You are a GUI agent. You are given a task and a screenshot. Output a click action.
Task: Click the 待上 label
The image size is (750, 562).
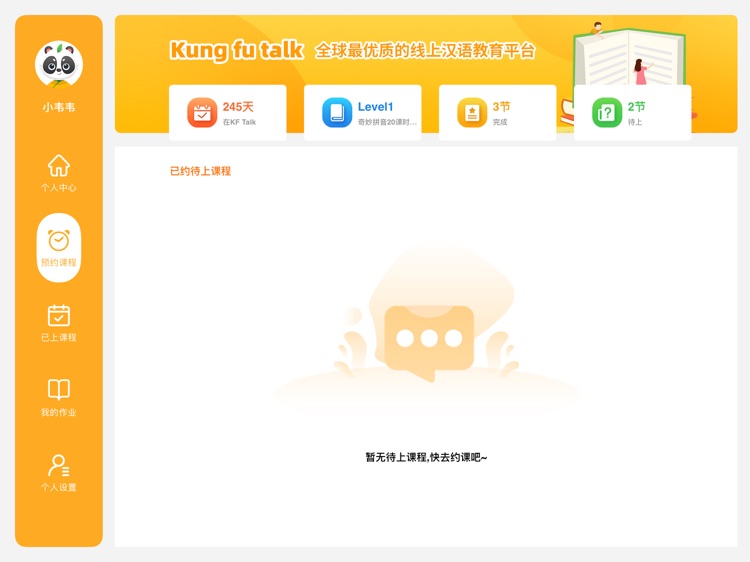tap(635, 122)
